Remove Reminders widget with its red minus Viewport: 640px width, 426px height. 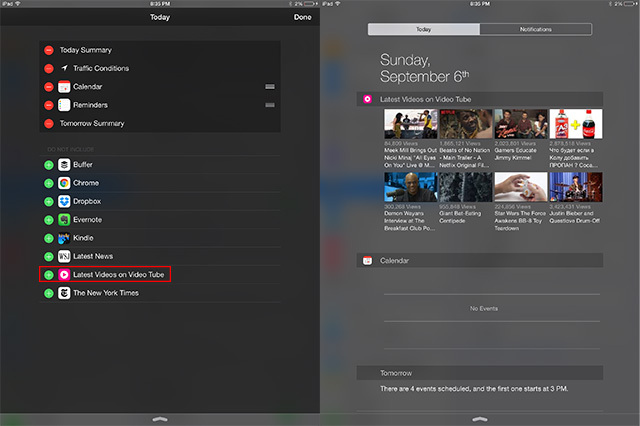click(x=49, y=105)
